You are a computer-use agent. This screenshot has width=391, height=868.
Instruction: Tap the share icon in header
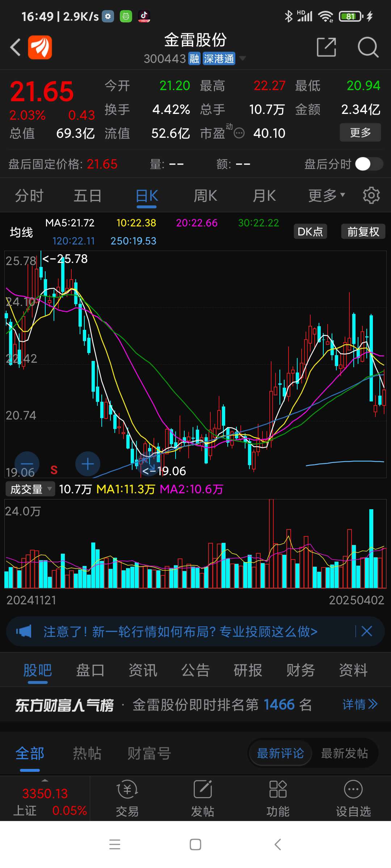point(326,47)
